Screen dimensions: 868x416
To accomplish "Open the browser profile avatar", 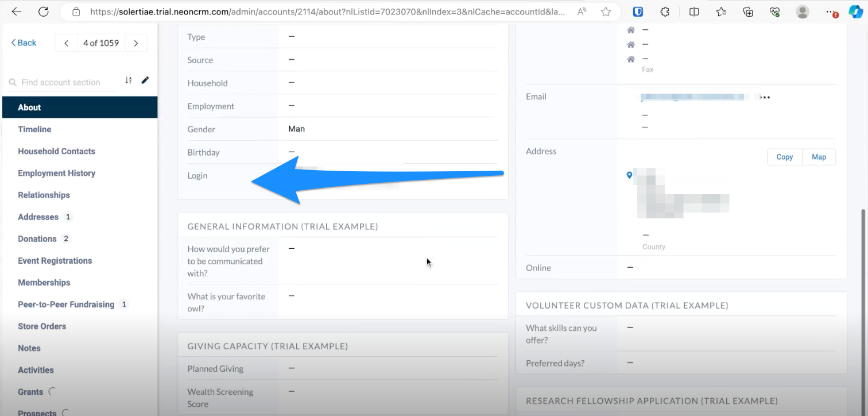I will pyautogui.click(x=803, y=11).
